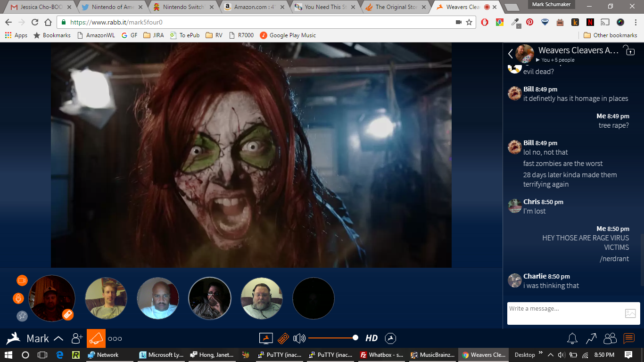
Task: Click the octagon rabbit stop icon
Action: 390,338
